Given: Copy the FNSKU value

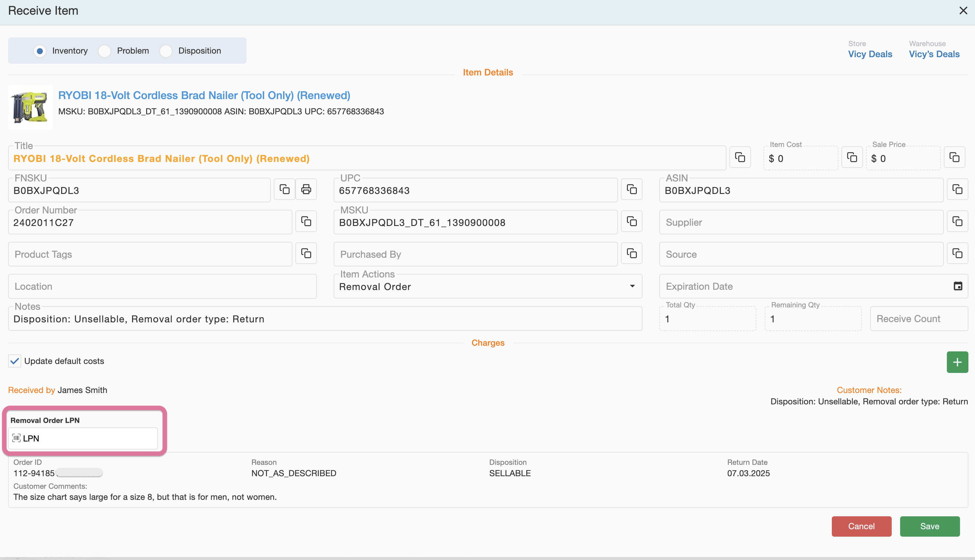Looking at the screenshot, I should point(285,189).
